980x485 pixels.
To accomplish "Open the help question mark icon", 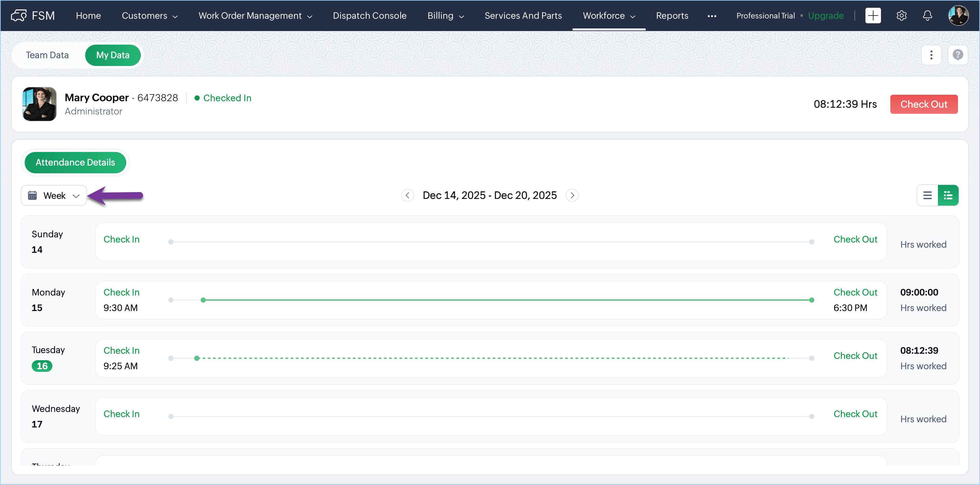I will coord(958,55).
